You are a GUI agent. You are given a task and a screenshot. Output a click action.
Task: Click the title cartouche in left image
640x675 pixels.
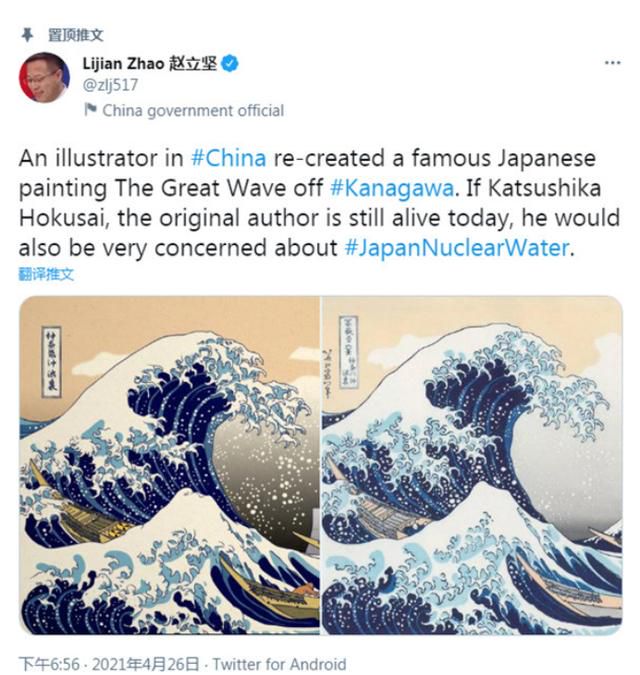[x=51, y=362]
